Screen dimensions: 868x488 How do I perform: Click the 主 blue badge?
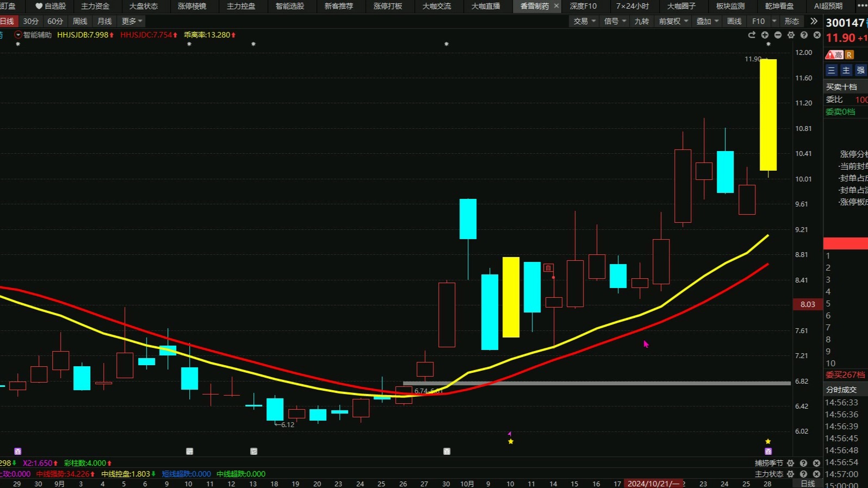pos(846,70)
